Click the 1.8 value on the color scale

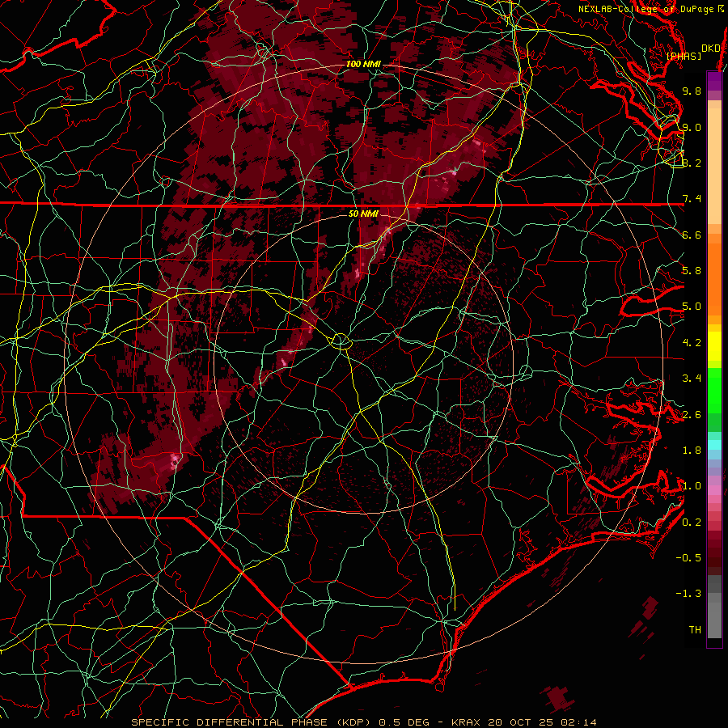pos(692,451)
